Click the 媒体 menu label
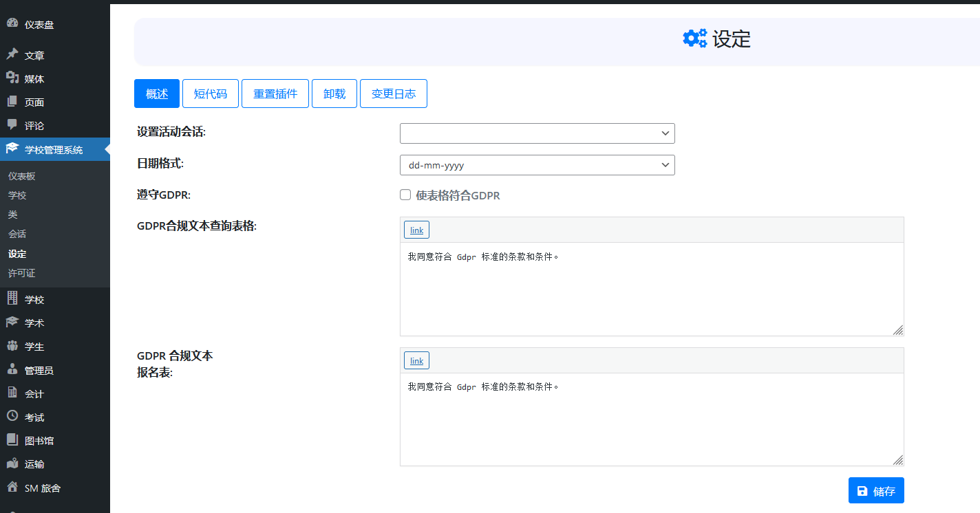This screenshot has width=980, height=513. pyautogui.click(x=34, y=79)
